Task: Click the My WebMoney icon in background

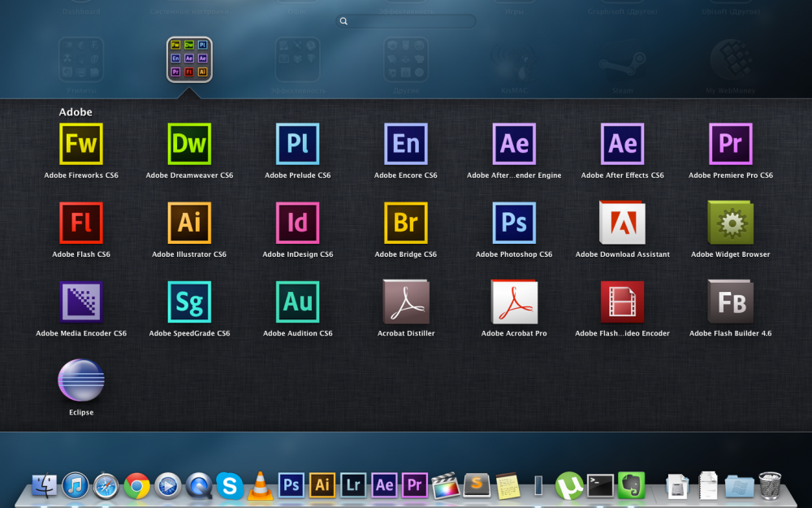Action: [730, 59]
